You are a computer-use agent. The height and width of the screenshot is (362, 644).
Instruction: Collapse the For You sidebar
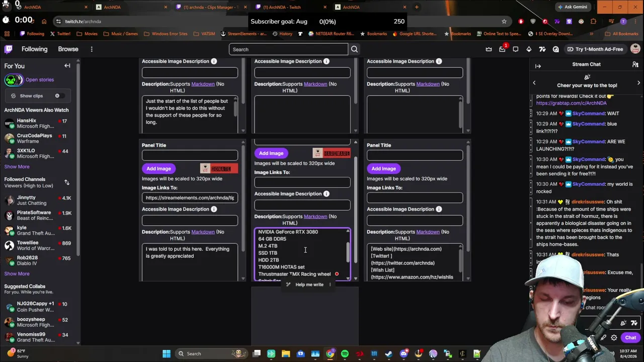click(x=67, y=66)
